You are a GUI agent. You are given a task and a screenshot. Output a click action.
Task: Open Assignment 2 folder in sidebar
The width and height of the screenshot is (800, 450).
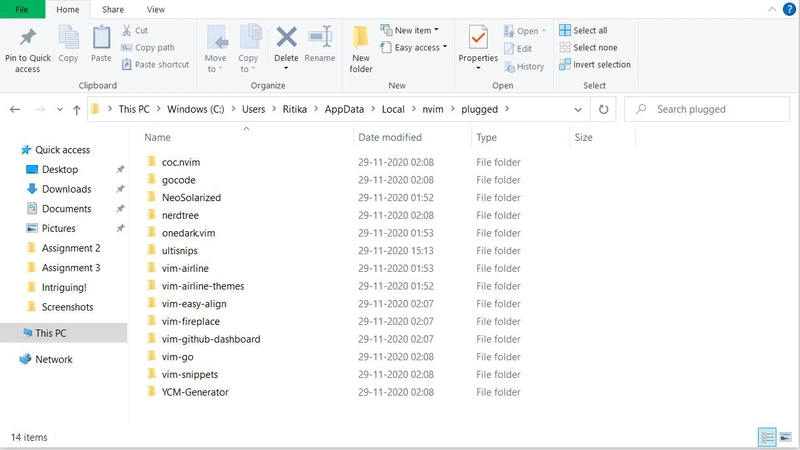pos(71,248)
